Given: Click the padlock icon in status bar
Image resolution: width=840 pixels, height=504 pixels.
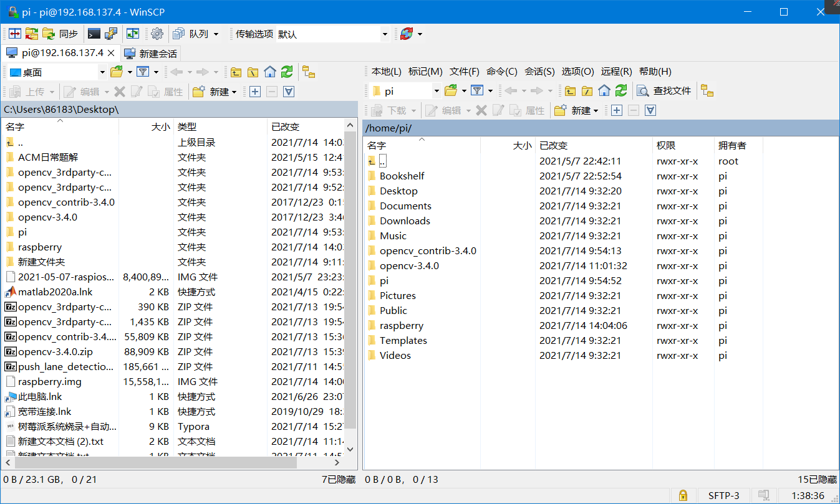Looking at the screenshot, I should pos(683,495).
